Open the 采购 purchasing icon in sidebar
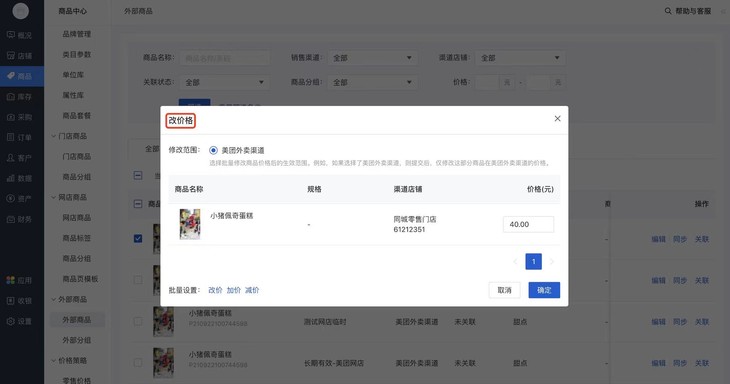Screen dimensions: 730x384 pos(11,117)
